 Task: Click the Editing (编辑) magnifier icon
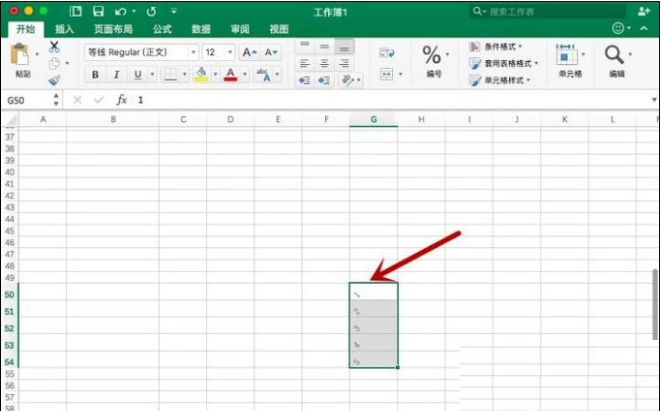point(614,55)
